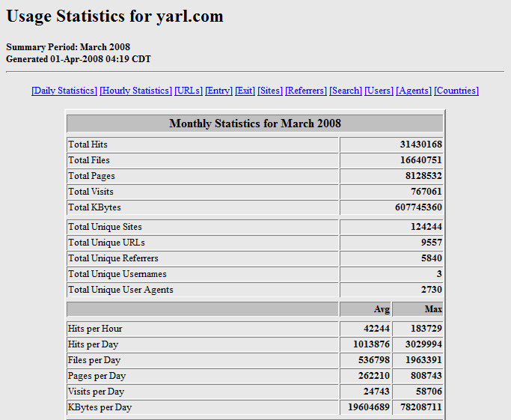This screenshot has width=511, height=420.
Task: Click the Max column header
Action: pyautogui.click(x=432, y=309)
